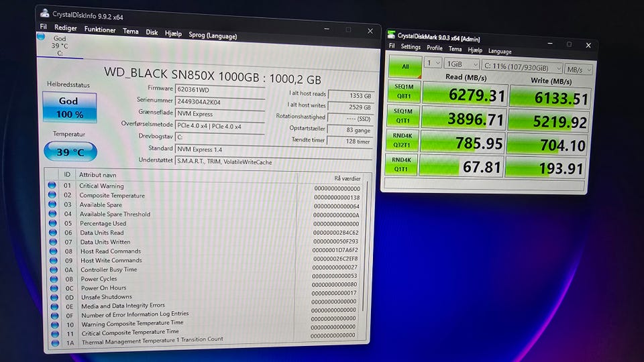The width and height of the screenshot is (644, 362).
Task: Click the I alt host reads value 1353 GB
Action: click(x=351, y=95)
